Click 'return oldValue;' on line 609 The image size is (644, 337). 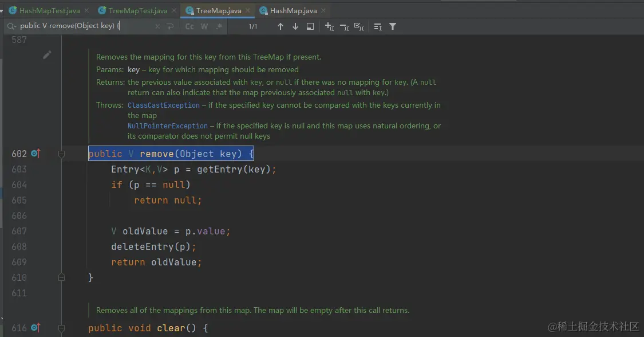(156, 262)
